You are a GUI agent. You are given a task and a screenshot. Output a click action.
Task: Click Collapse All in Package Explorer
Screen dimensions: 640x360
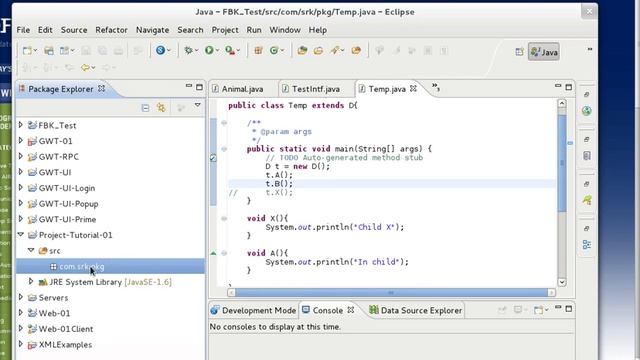pos(145,108)
